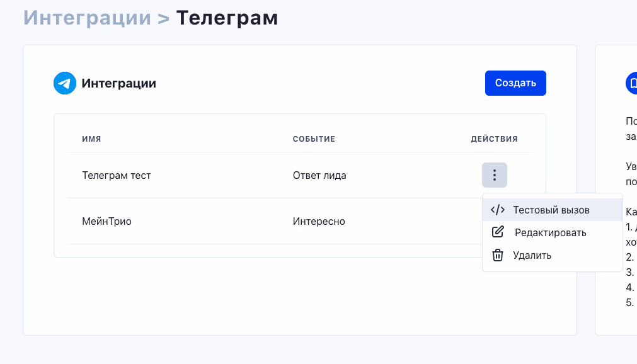This screenshot has height=364, width=637.
Task: Choose Удалить in the context menu
Action: pyautogui.click(x=532, y=255)
